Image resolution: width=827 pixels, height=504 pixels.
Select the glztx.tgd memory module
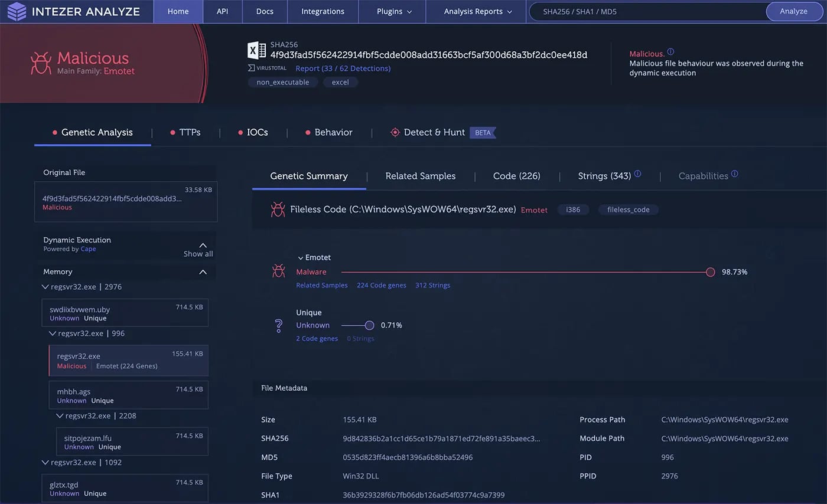[x=125, y=489]
